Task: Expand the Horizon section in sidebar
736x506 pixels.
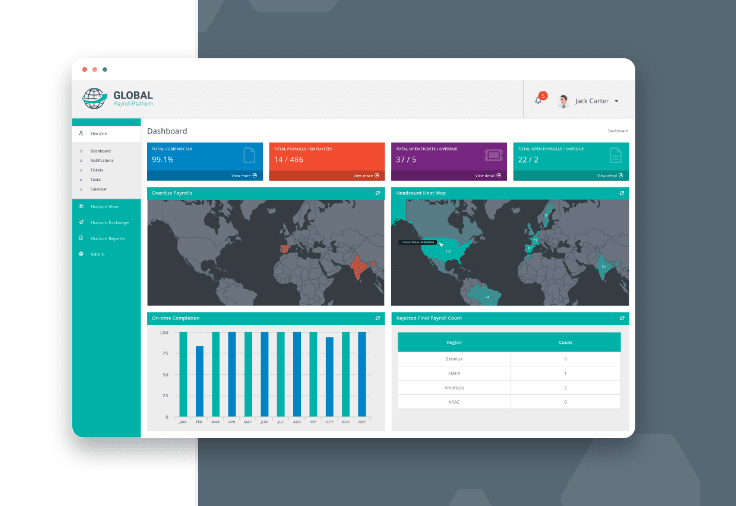Action: click(98, 133)
